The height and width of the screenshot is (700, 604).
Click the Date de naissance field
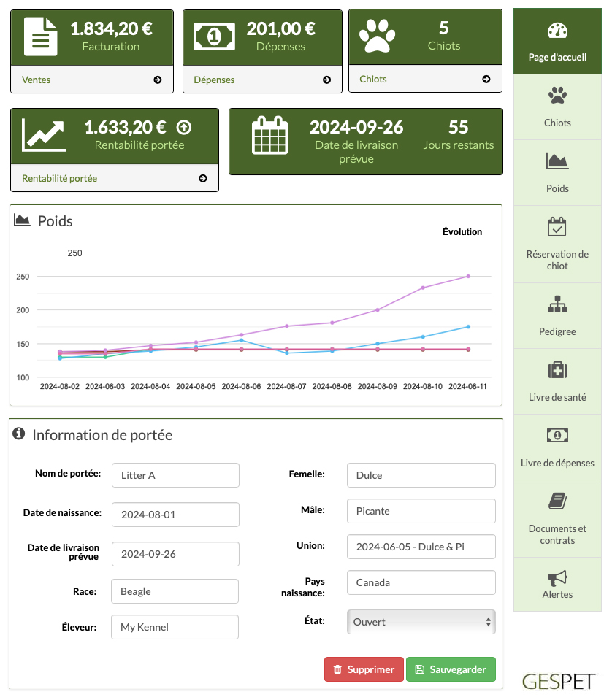pos(175,515)
